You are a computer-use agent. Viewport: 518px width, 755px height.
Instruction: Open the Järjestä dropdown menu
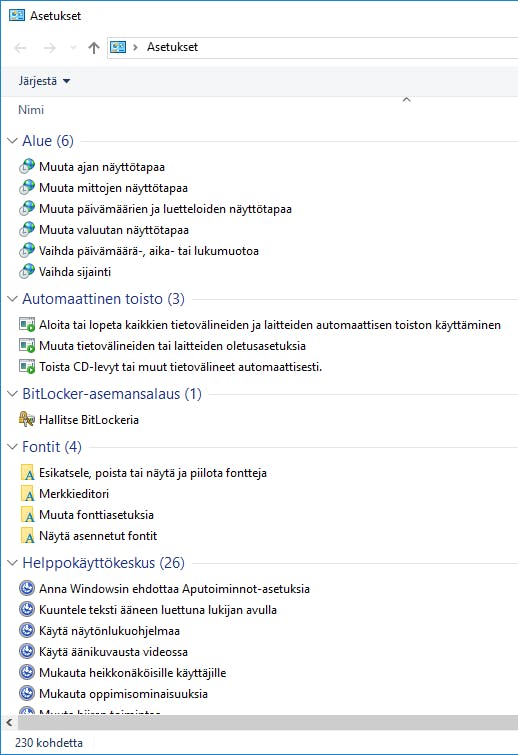[44, 81]
